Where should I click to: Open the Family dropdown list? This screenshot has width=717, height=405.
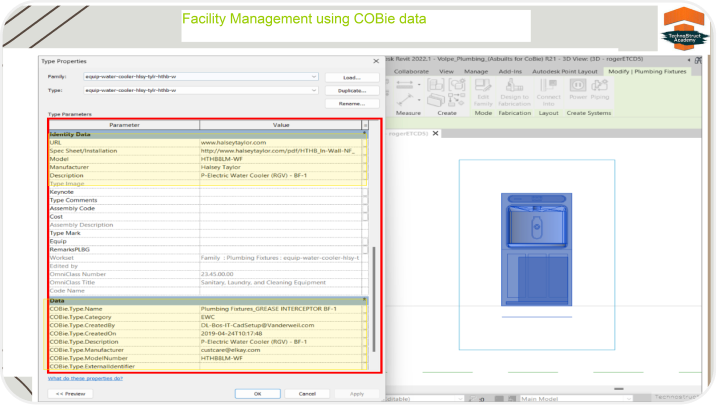[x=314, y=77]
